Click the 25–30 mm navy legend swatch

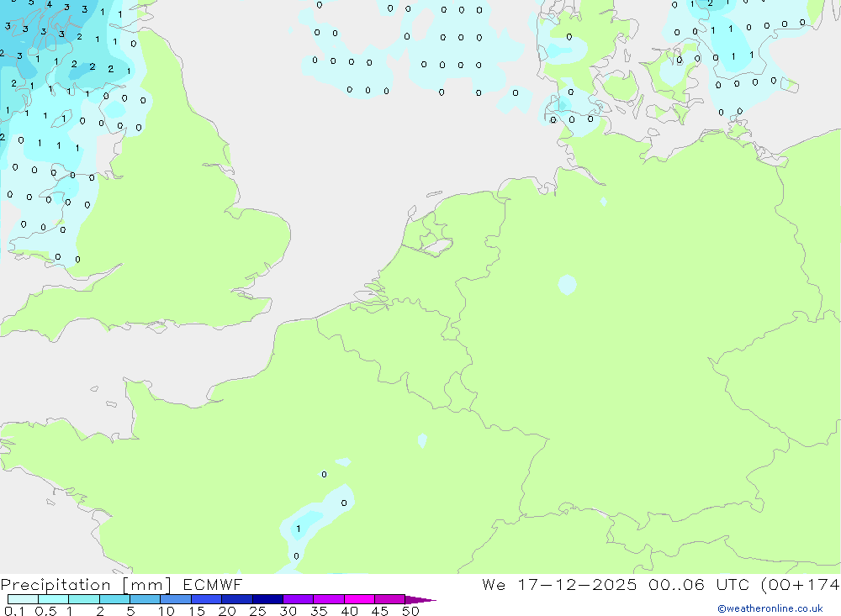pos(267,599)
